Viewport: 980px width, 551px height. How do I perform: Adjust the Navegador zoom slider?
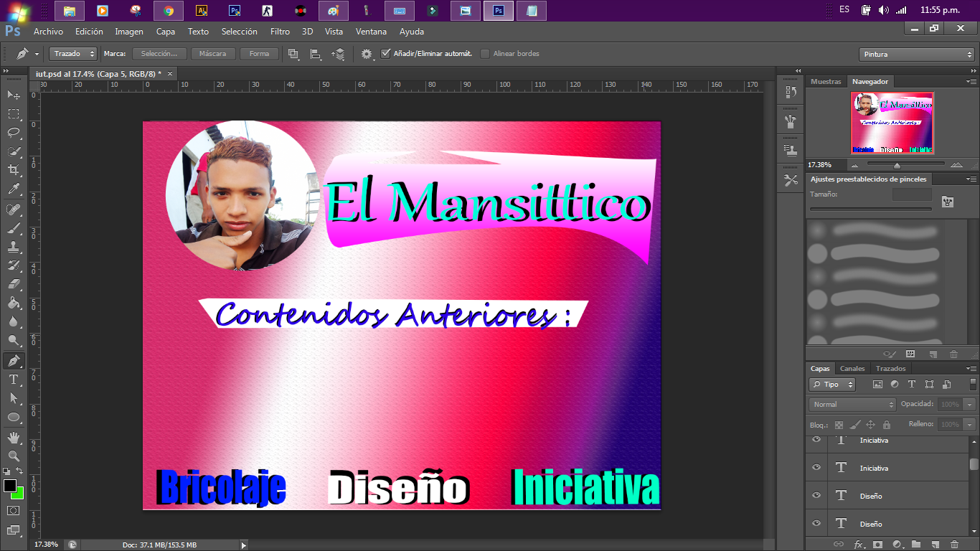(x=897, y=165)
